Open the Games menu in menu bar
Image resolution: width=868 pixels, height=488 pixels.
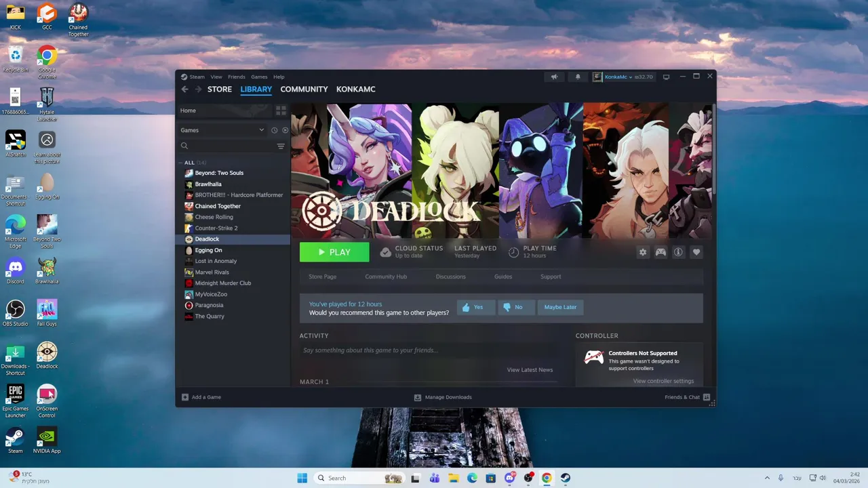tap(259, 77)
